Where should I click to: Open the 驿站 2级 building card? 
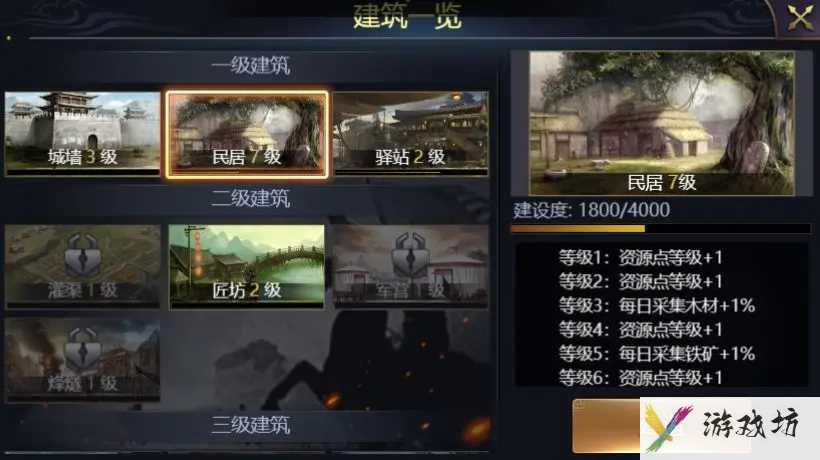[411, 134]
